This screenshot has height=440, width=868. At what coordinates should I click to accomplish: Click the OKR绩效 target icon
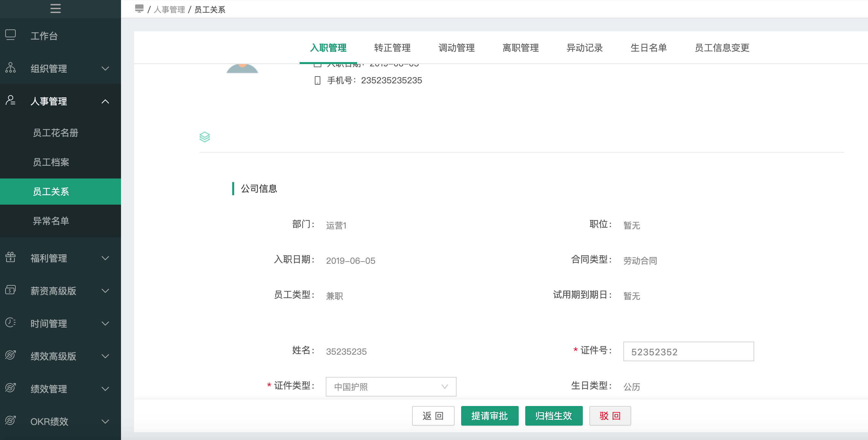point(10,420)
